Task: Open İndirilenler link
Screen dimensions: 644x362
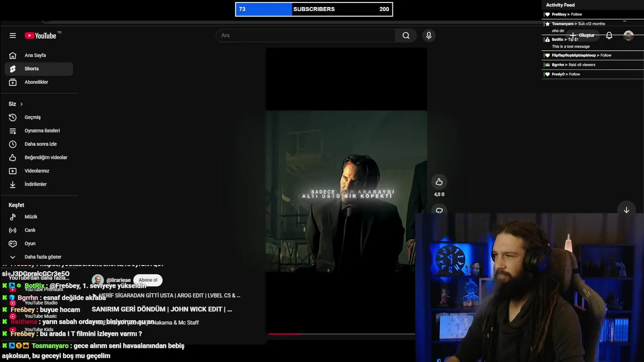Action: tap(39, 185)
